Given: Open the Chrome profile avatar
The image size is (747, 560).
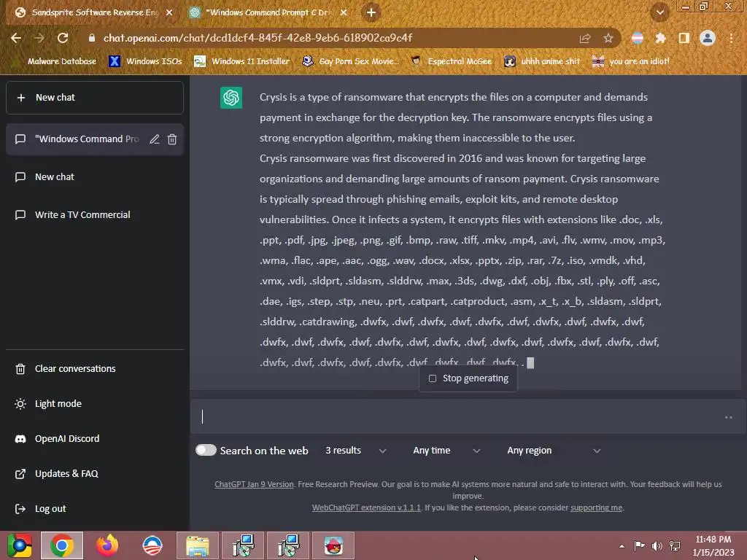Looking at the screenshot, I should click(x=708, y=38).
